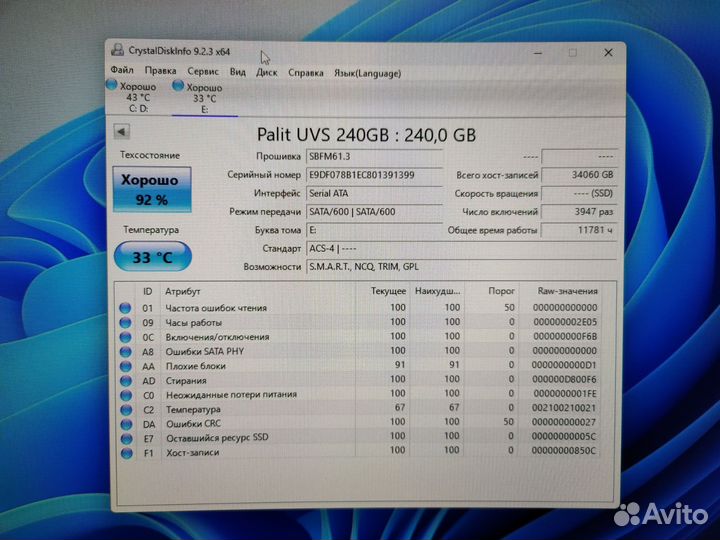Click the rotation rate value ---- (SSD)
720x540 pixels.
click(x=579, y=193)
